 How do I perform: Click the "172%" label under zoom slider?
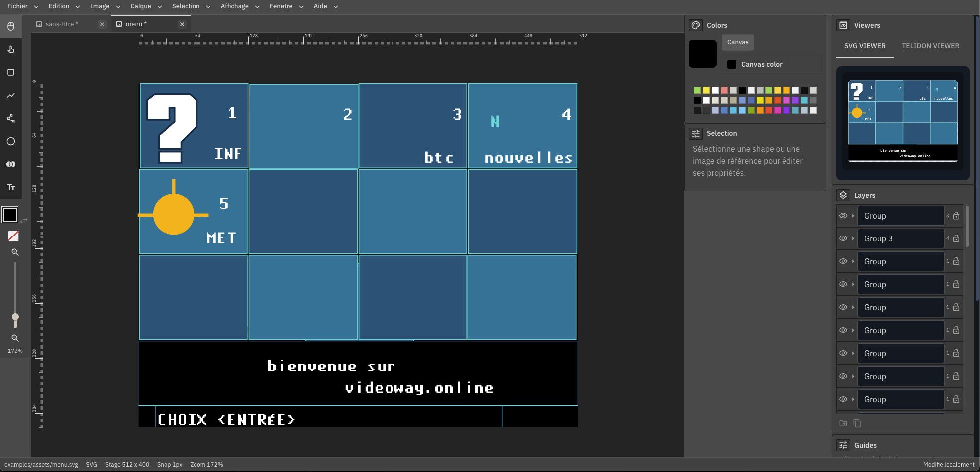tap(15, 351)
